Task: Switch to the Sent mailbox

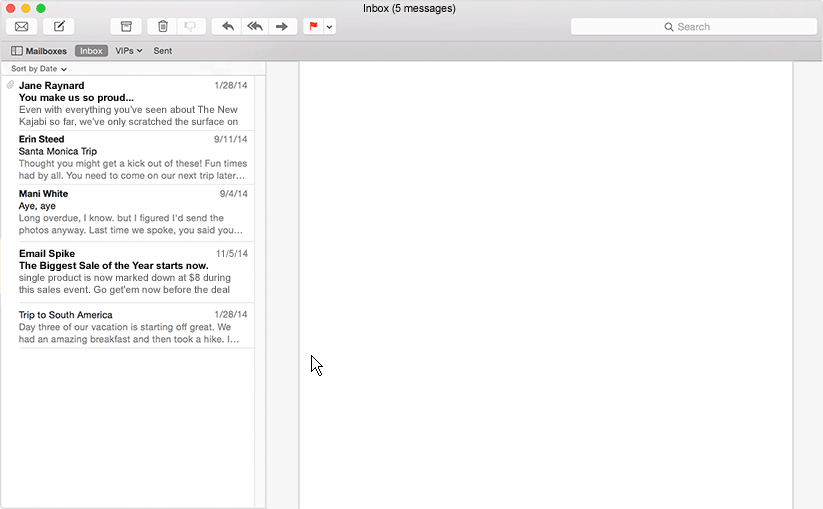Action: coord(162,51)
